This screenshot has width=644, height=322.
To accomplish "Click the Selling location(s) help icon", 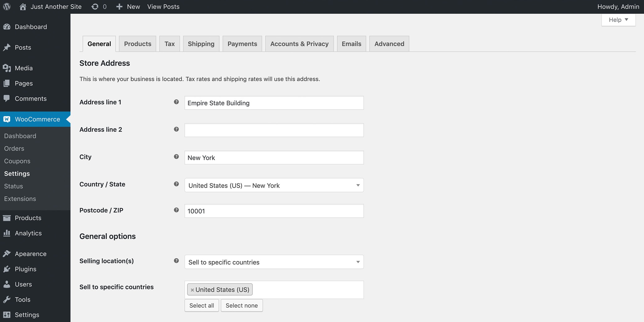I will pyautogui.click(x=176, y=261).
